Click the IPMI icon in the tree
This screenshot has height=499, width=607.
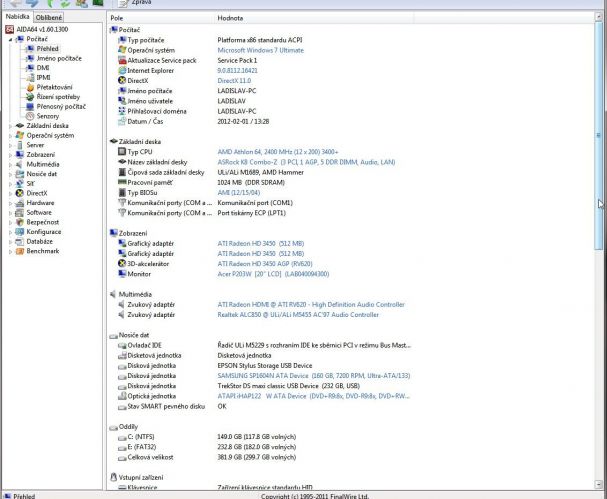click(x=30, y=77)
